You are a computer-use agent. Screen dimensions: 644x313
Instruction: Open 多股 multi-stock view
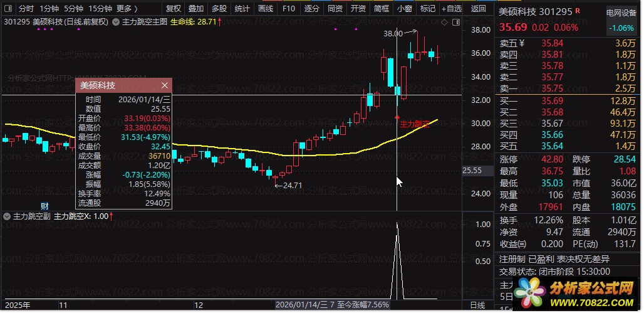pyautogui.click(x=219, y=8)
